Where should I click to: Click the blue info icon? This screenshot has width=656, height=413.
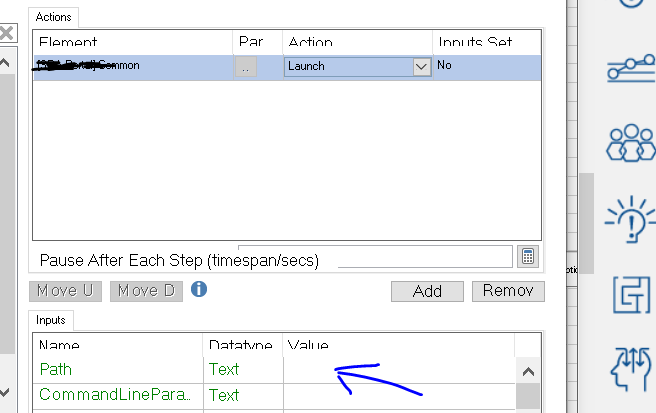click(199, 289)
